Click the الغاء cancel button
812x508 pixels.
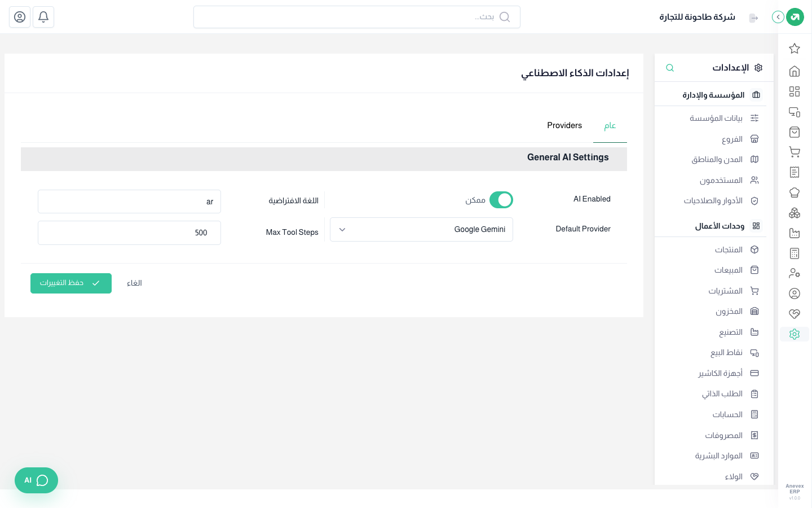(134, 283)
